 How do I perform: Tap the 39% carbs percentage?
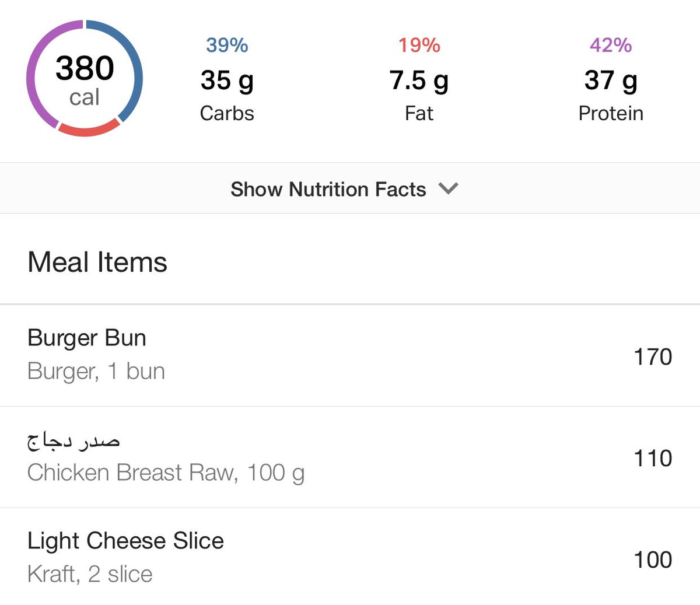[227, 45]
